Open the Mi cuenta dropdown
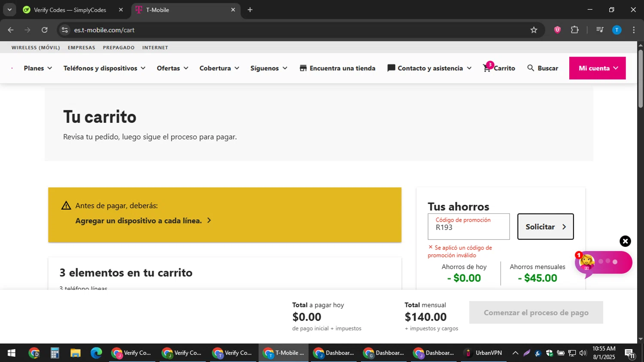The image size is (644, 362). point(597,68)
